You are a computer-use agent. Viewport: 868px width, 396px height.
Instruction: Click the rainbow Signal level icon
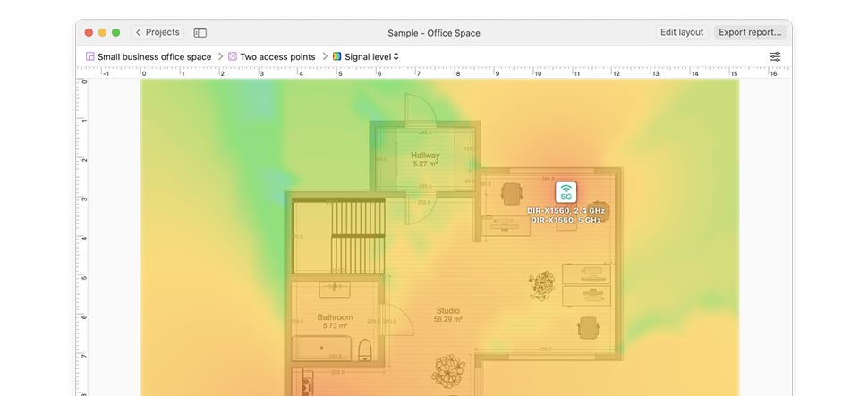pos(337,56)
